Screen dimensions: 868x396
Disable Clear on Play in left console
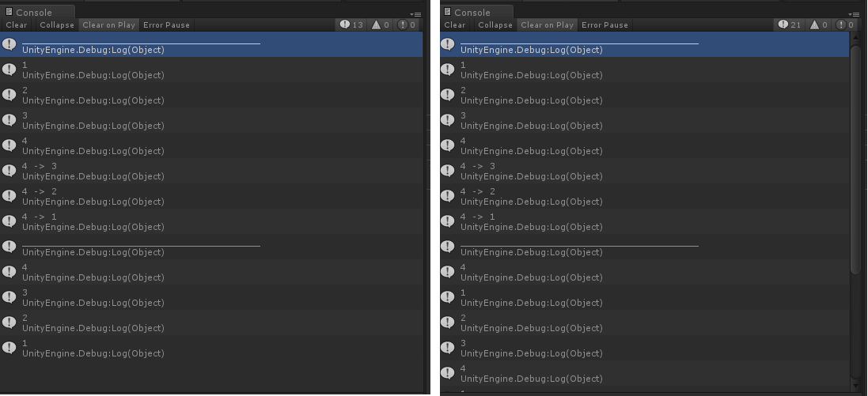109,25
